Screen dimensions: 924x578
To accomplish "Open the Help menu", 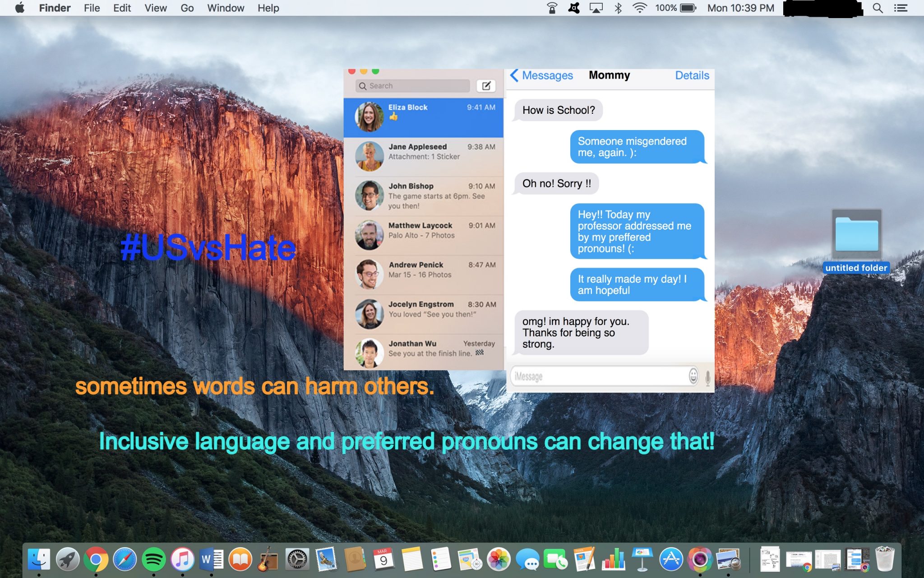I will point(268,8).
